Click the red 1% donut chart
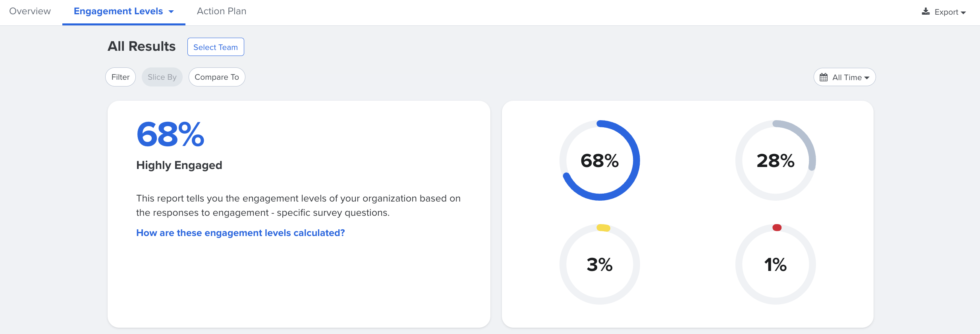 (776, 265)
